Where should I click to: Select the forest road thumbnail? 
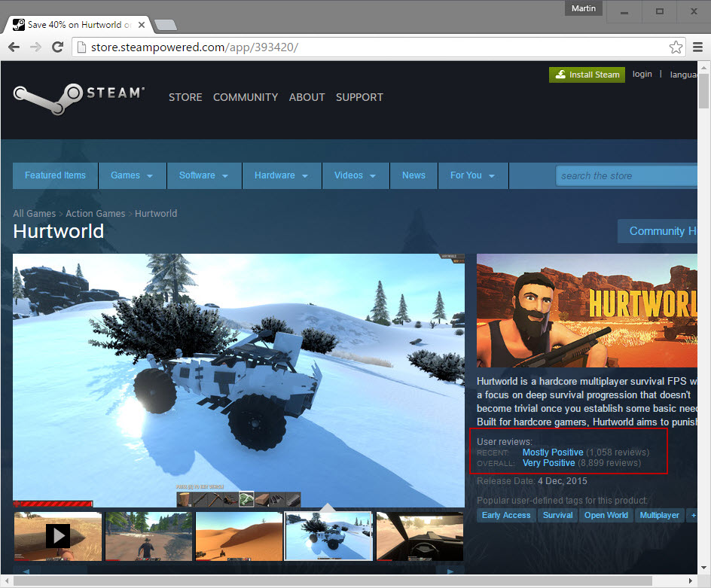point(148,536)
